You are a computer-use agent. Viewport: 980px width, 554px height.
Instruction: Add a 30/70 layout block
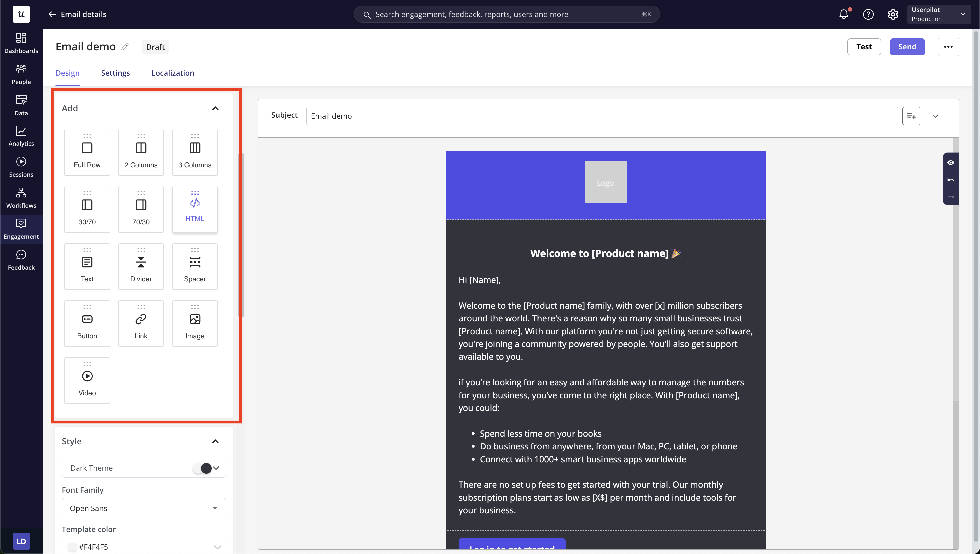click(x=87, y=209)
